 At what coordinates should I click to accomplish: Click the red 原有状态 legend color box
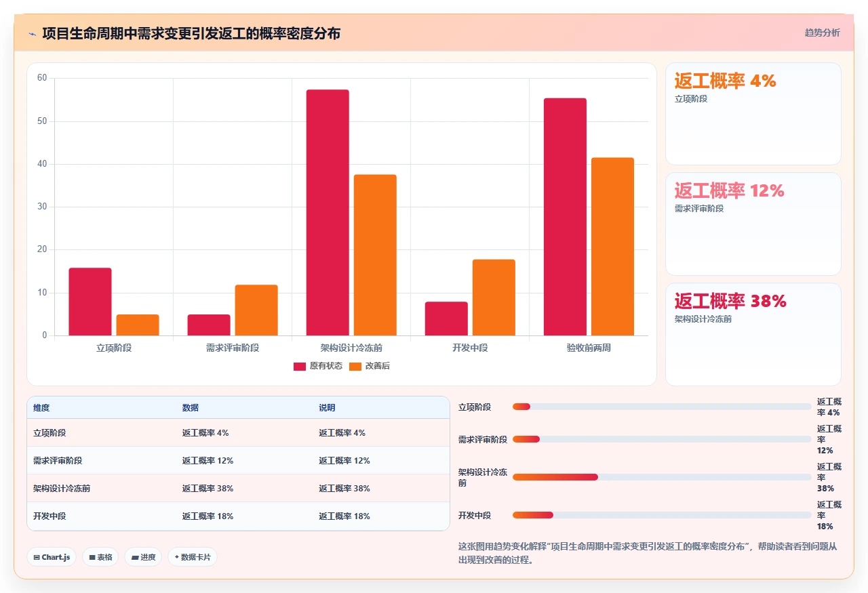coord(300,366)
